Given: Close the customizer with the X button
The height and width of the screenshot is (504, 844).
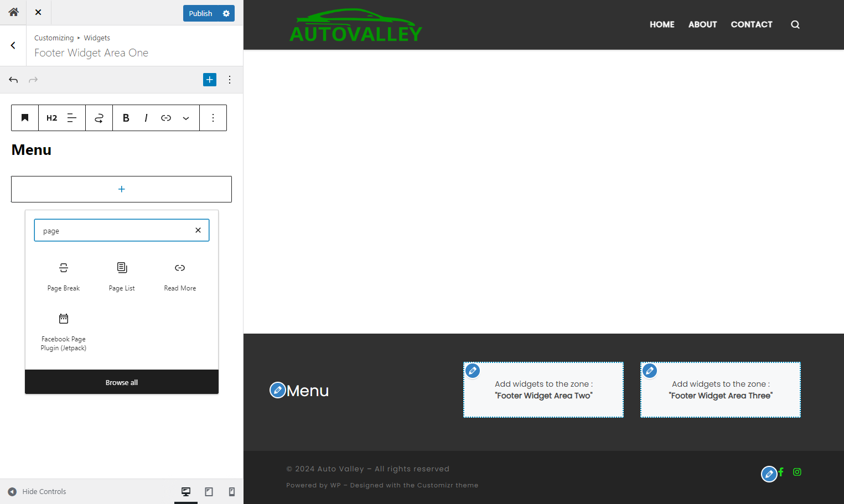Looking at the screenshot, I should [x=38, y=12].
